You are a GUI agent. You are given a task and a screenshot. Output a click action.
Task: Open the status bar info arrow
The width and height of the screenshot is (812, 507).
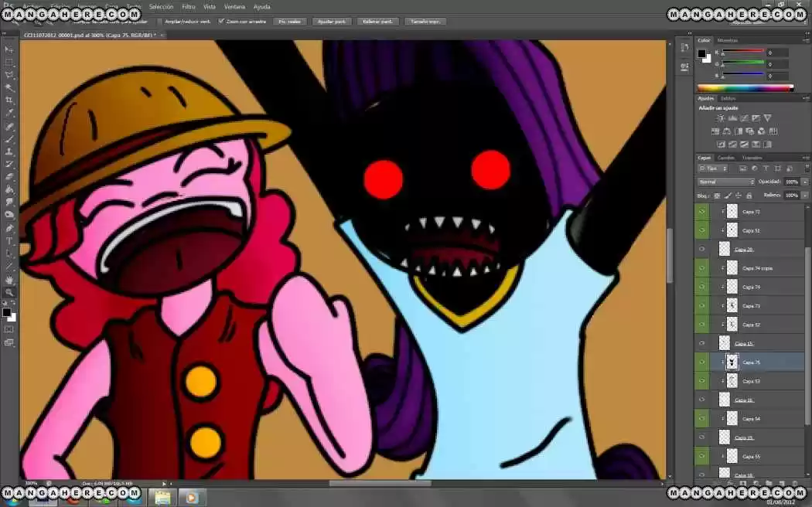pos(164,484)
